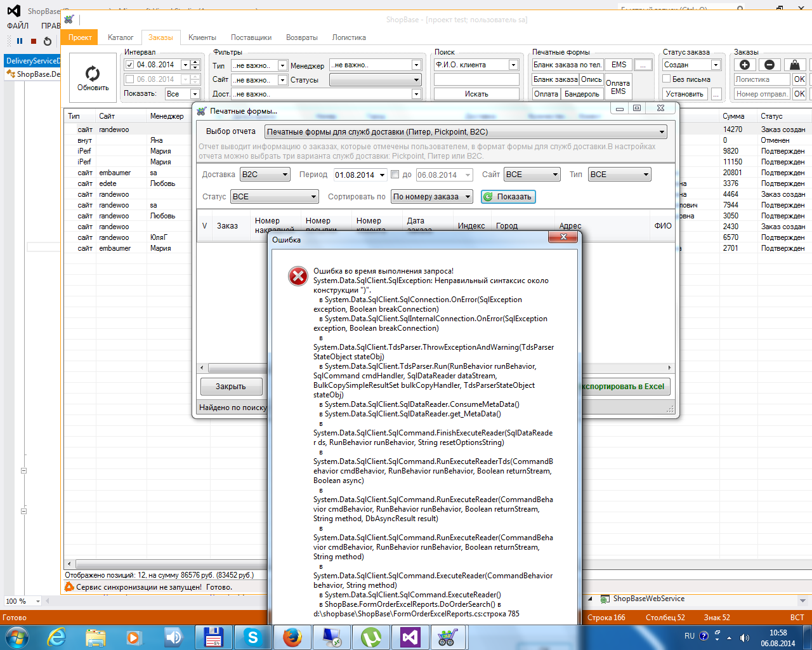Switch to the Каталог tab
This screenshot has width=812, height=650.
click(121, 37)
